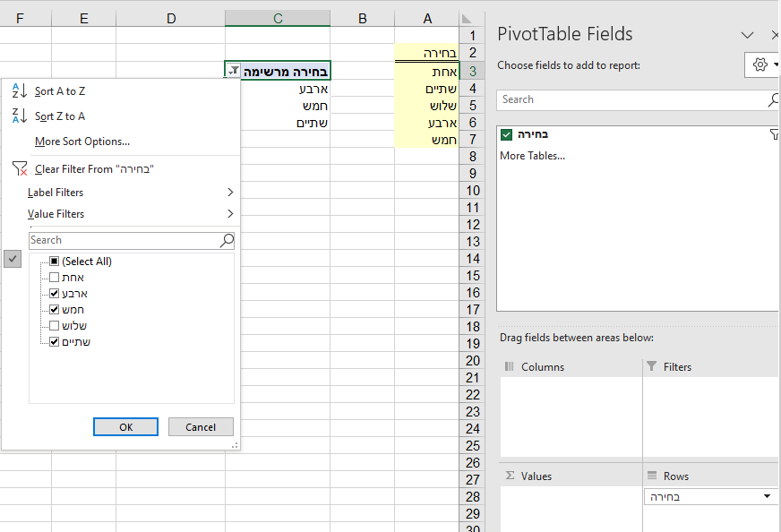This screenshot has height=532, width=781.
Task: Open More Sort Options
Action: (82, 142)
